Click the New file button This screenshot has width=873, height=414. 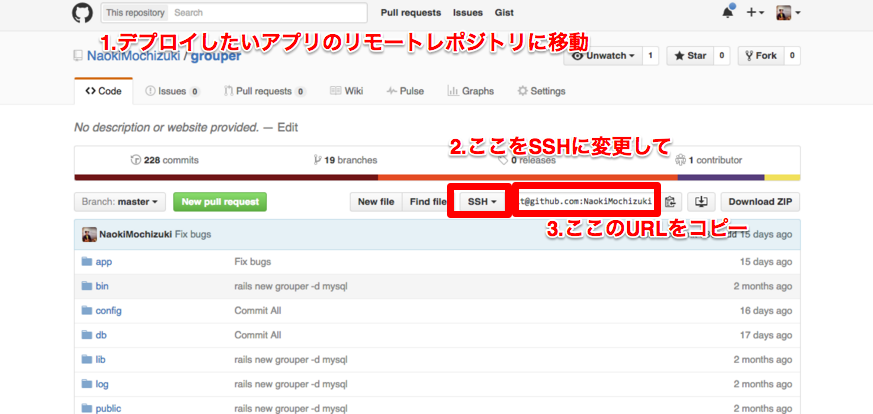coord(376,202)
